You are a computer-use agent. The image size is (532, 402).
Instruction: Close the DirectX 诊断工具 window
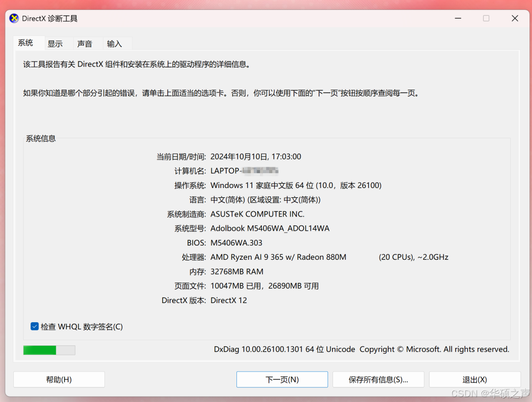(x=515, y=18)
